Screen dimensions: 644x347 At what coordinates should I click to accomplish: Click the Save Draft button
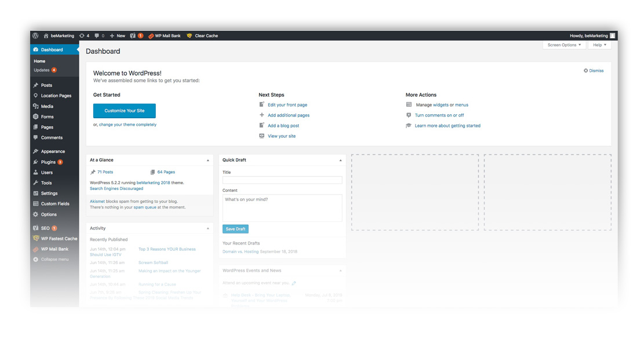pyautogui.click(x=235, y=229)
